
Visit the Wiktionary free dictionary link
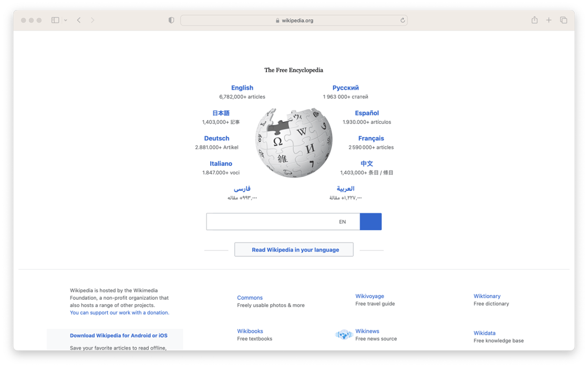pos(487,296)
